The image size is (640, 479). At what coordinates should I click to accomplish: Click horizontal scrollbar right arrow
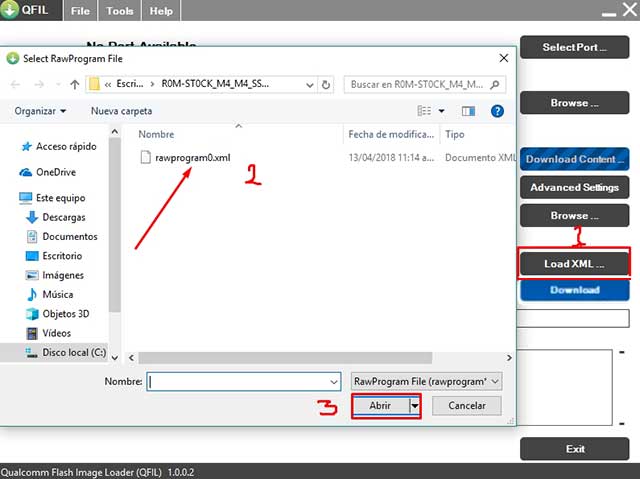509,358
